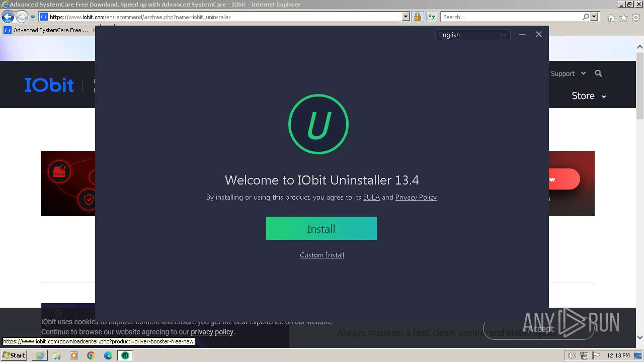Click the red banner button on webpage right
Viewport: 644px width, 362px height.
click(564, 179)
